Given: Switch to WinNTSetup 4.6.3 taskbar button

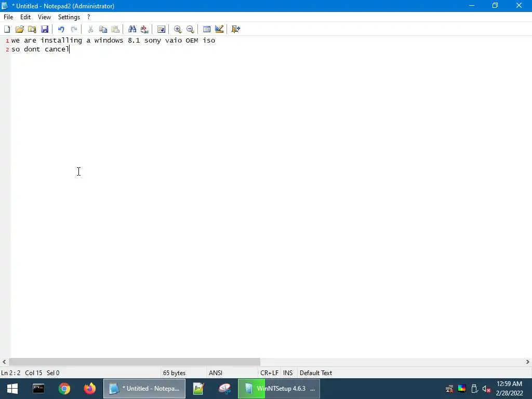Looking at the screenshot, I should (x=279, y=389).
